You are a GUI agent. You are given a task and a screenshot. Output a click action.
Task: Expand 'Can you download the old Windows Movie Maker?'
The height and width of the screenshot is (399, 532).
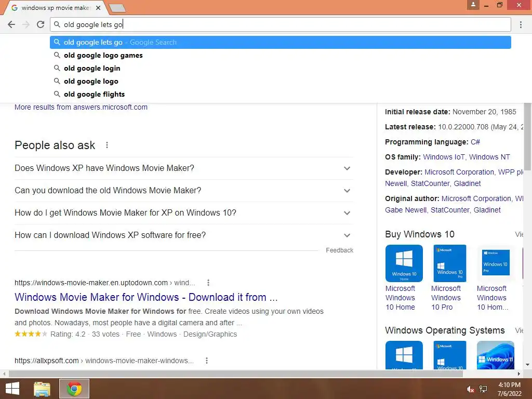(x=184, y=191)
